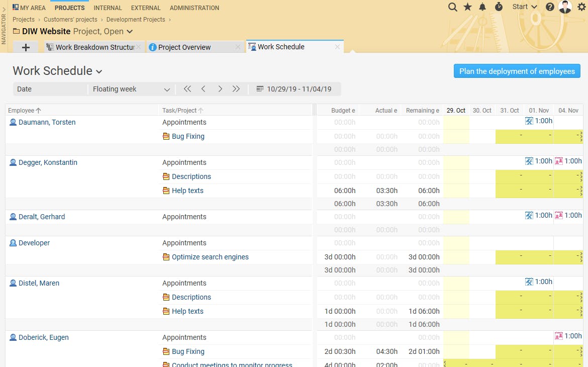This screenshot has width=588, height=367.
Task: Close the Project Overview tab
Action: pos(238,47)
